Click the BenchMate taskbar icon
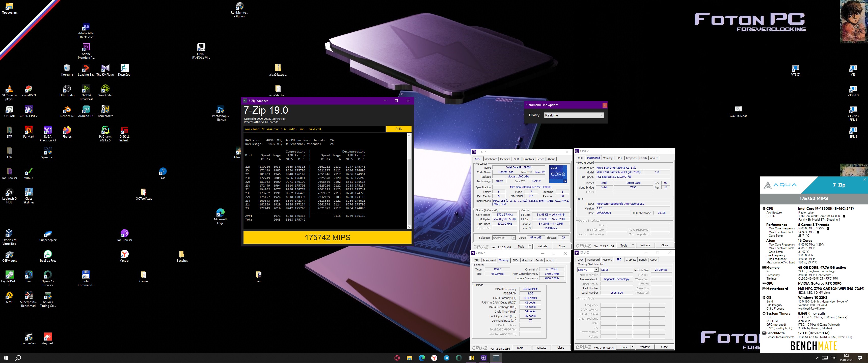The height and width of the screenshot is (363, 868). [471, 358]
